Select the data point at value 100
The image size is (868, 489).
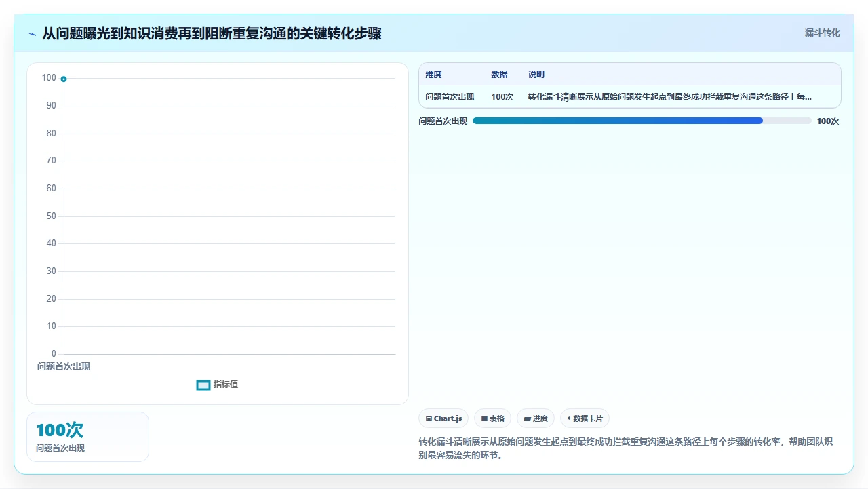click(x=64, y=79)
